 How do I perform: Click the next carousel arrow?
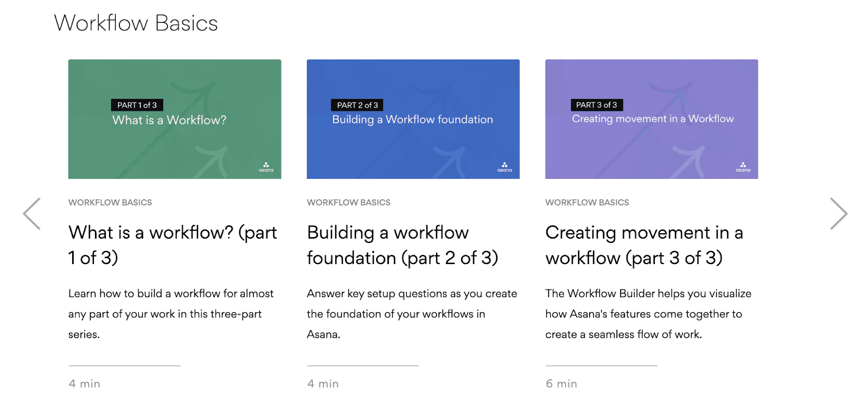tap(838, 214)
